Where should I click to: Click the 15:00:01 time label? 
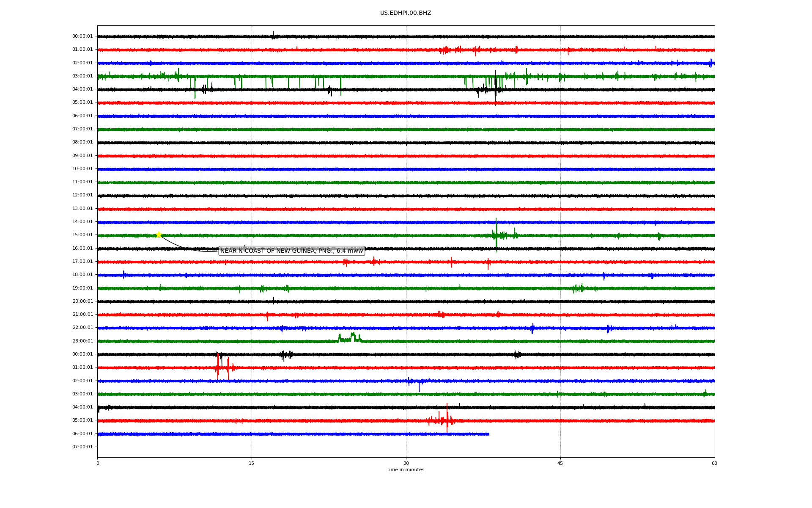point(82,235)
